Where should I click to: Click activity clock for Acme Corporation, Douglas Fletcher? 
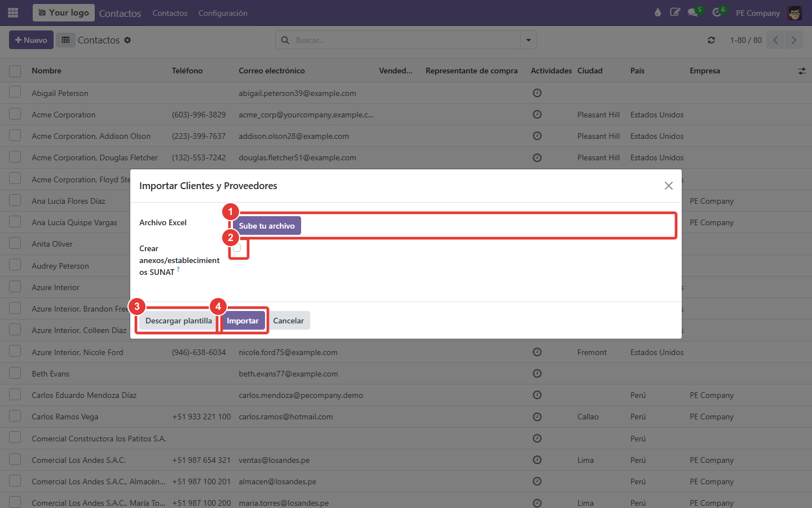(x=537, y=157)
